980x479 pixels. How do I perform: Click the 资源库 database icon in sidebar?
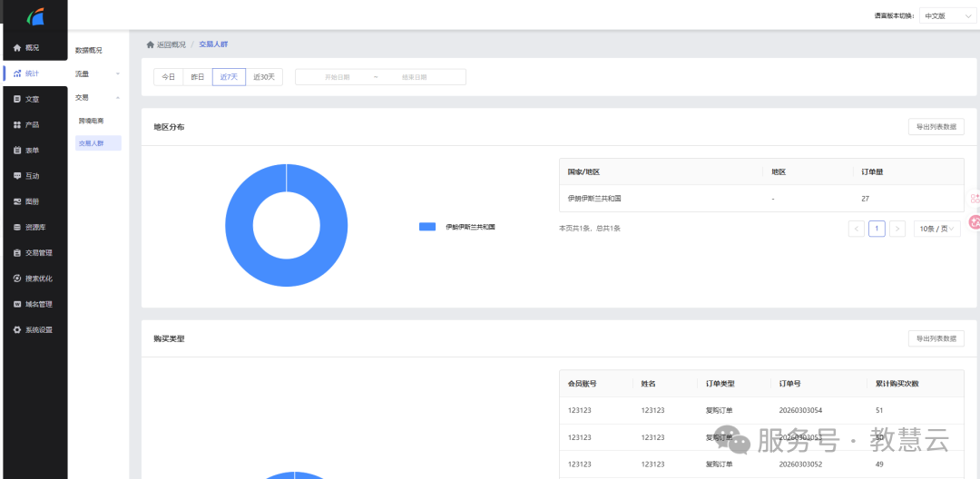[16, 227]
